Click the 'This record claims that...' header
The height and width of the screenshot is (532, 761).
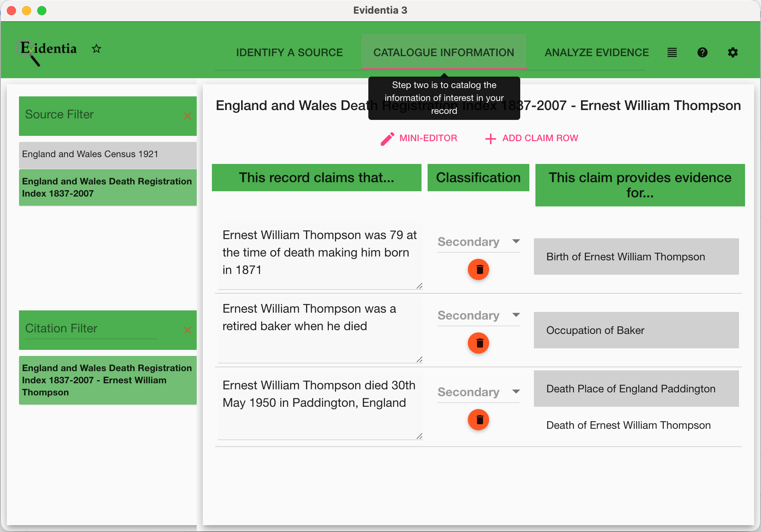(317, 178)
